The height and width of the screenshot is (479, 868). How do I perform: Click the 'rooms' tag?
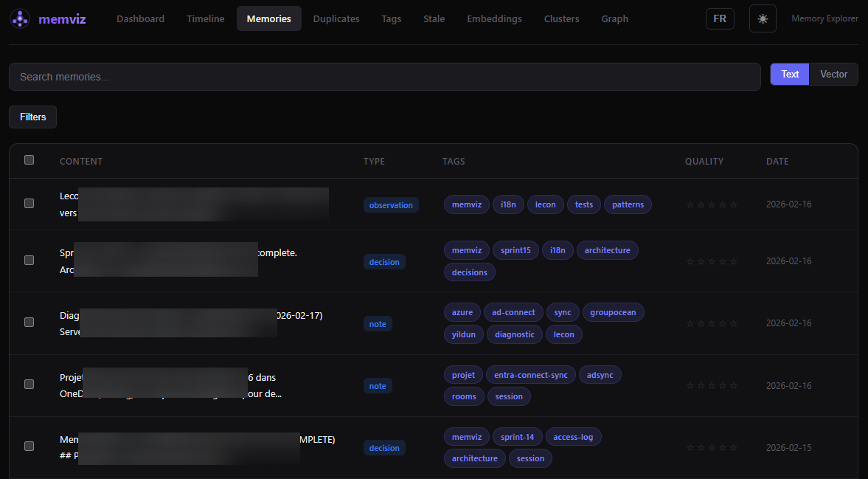[x=464, y=396]
